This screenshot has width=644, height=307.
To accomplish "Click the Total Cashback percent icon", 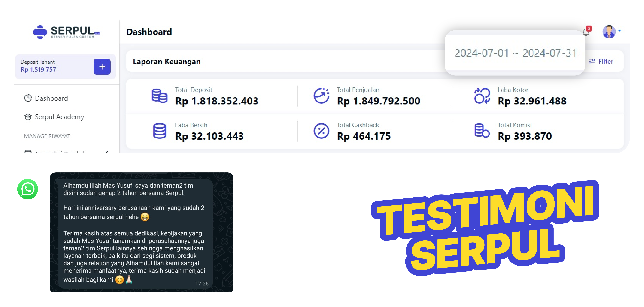I will [x=321, y=131].
